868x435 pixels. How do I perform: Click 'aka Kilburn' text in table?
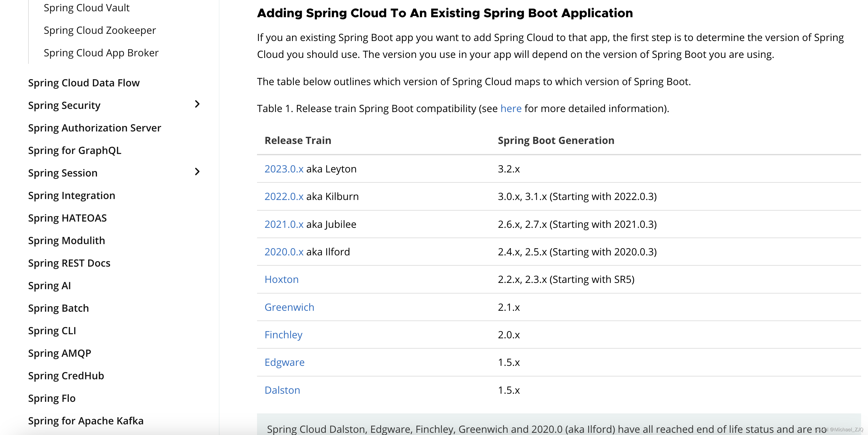pyautogui.click(x=333, y=197)
